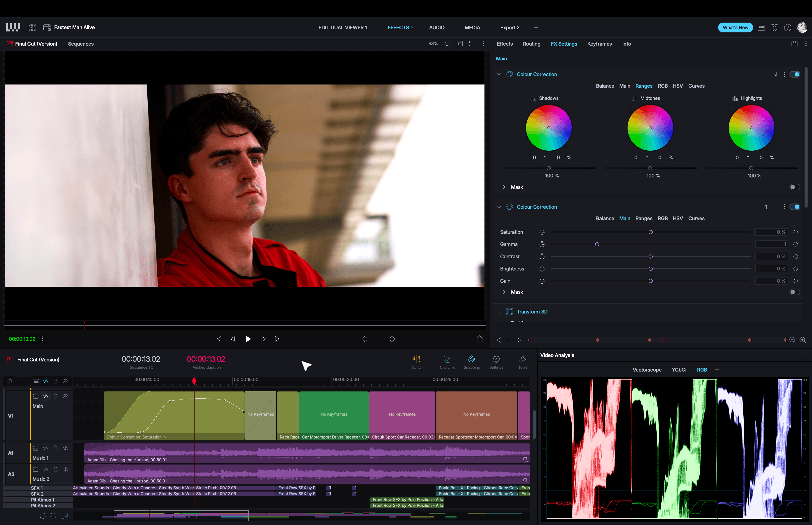Set mark-in point icon under viewer
The width and height of the screenshot is (812, 525).
[x=365, y=339]
